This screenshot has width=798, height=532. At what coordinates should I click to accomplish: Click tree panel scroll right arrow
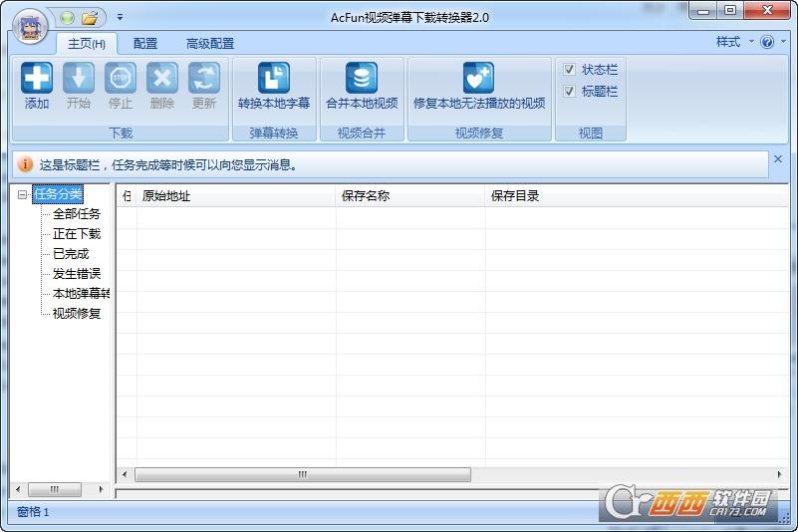[101, 490]
